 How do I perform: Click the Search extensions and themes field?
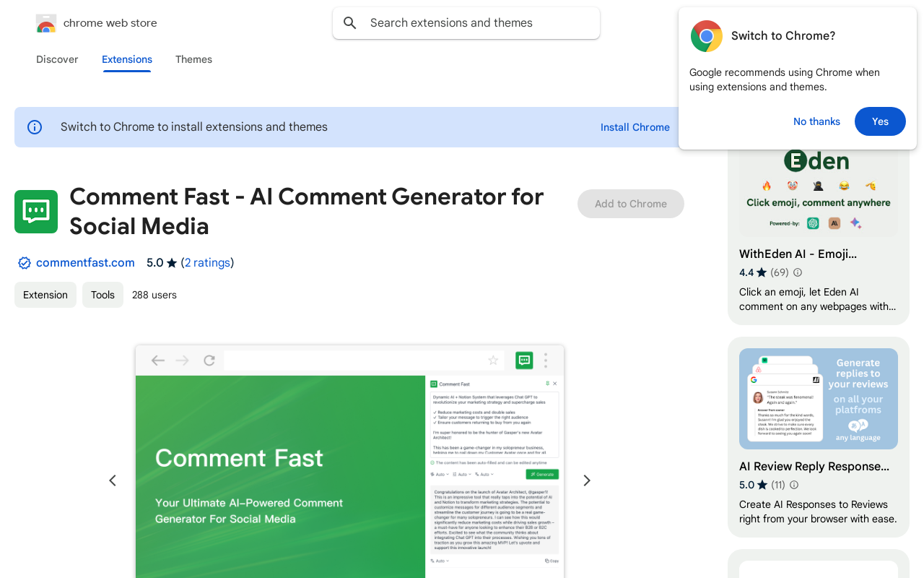476,23
